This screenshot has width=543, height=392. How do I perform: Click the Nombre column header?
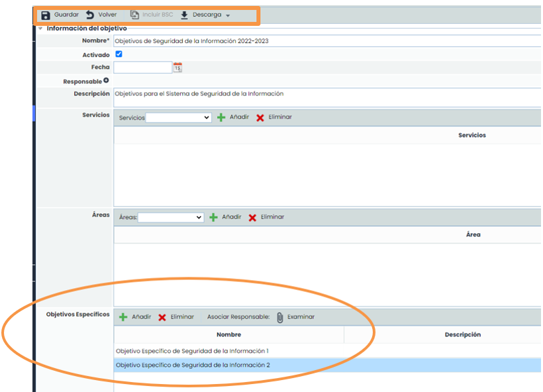point(228,335)
